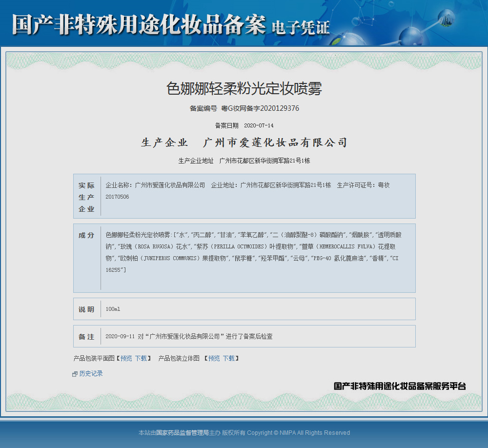Click the 国产非特殊用途化妆品备案 banner title
Viewport: 488px width, 448px height.
coord(139,25)
